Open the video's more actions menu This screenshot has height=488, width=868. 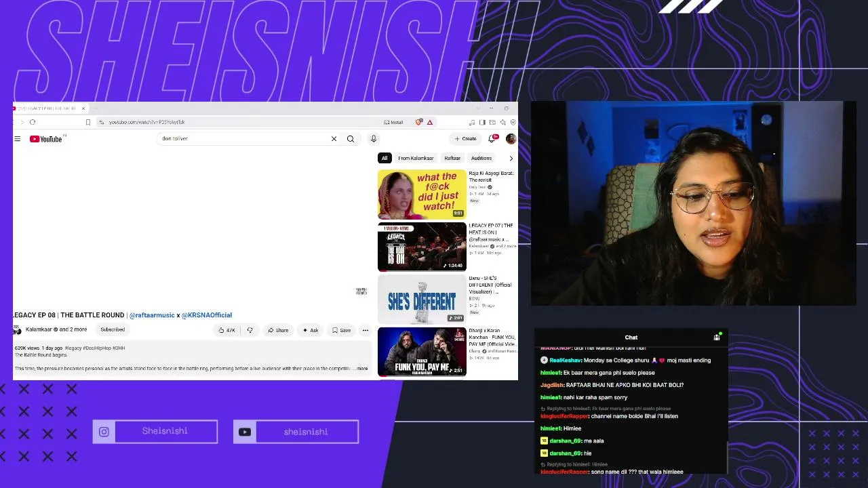pos(365,330)
